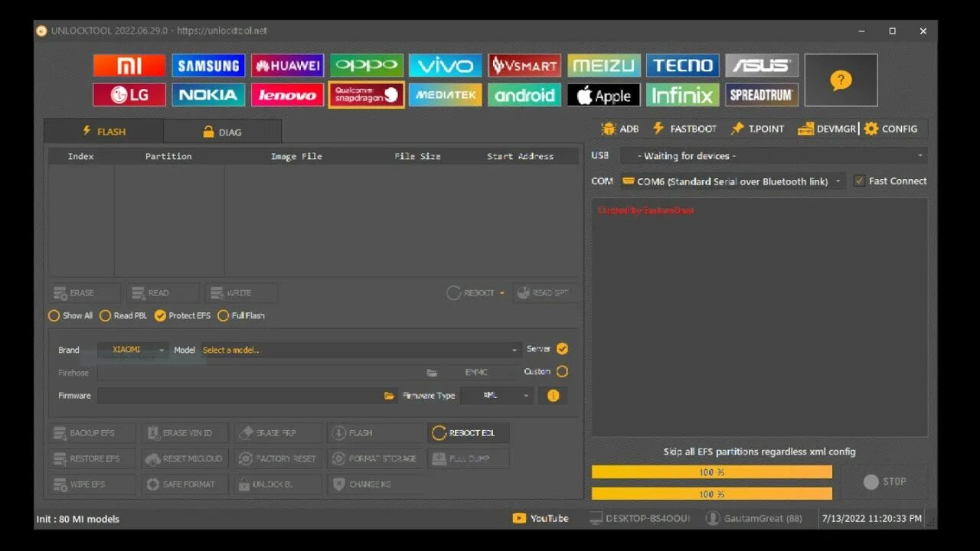The height and width of the screenshot is (551, 980).
Task: Click the Image File column header
Action: click(296, 156)
